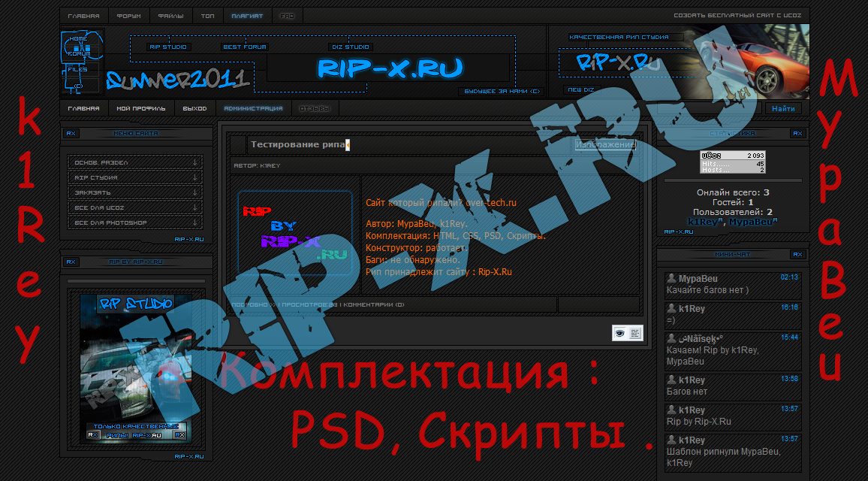This screenshot has height=481, width=868.
Task: Open the ПОДРОБНО link below the post
Action: [x=253, y=305]
